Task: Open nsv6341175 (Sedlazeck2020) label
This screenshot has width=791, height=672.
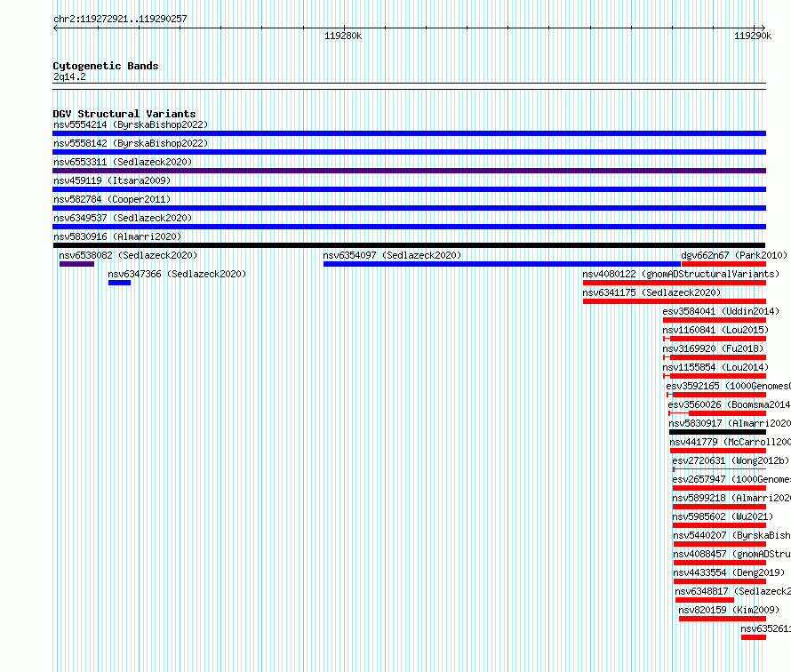Action: point(651,292)
